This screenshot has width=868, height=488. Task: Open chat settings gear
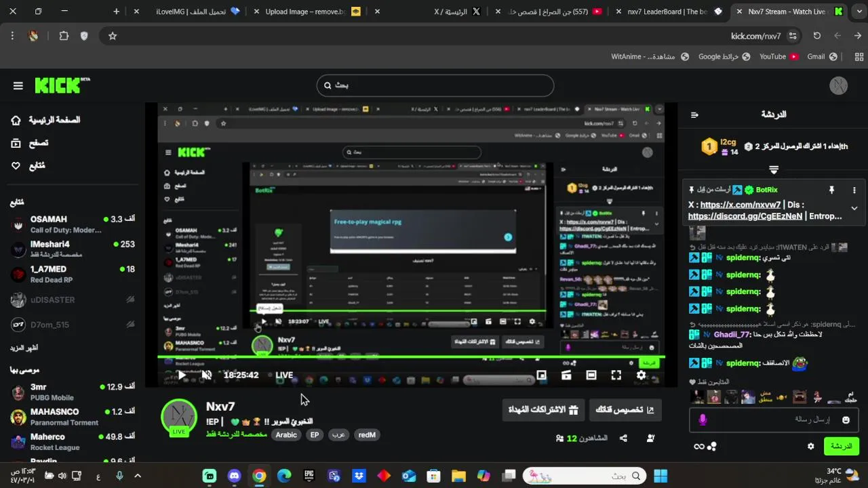tap(810, 446)
